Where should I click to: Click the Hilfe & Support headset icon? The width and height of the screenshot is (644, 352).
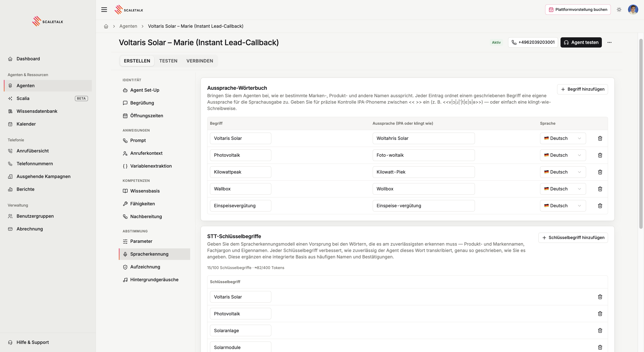pos(10,342)
